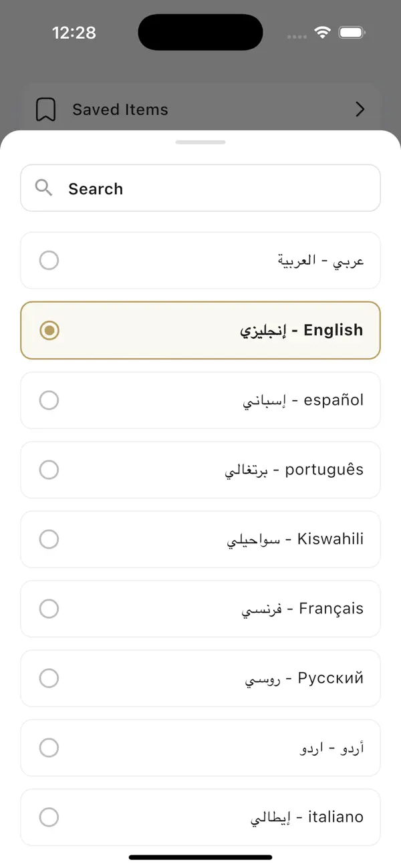Click the search magnifier icon
The image size is (401, 868).
(x=44, y=188)
